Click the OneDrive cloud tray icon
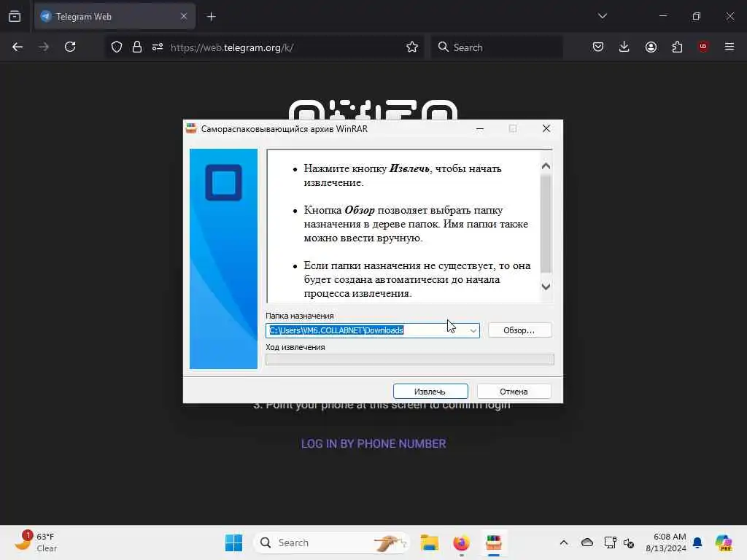This screenshot has width=747, height=560. (x=587, y=542)
